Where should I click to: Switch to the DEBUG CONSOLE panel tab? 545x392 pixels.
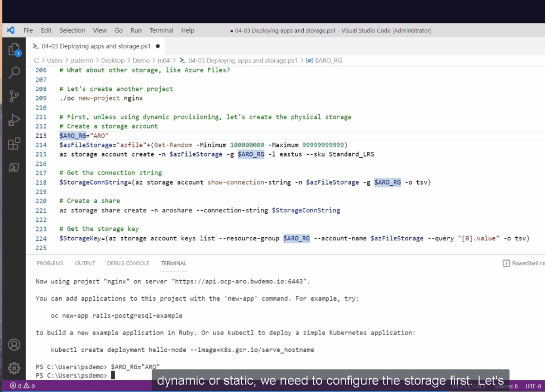128,263
